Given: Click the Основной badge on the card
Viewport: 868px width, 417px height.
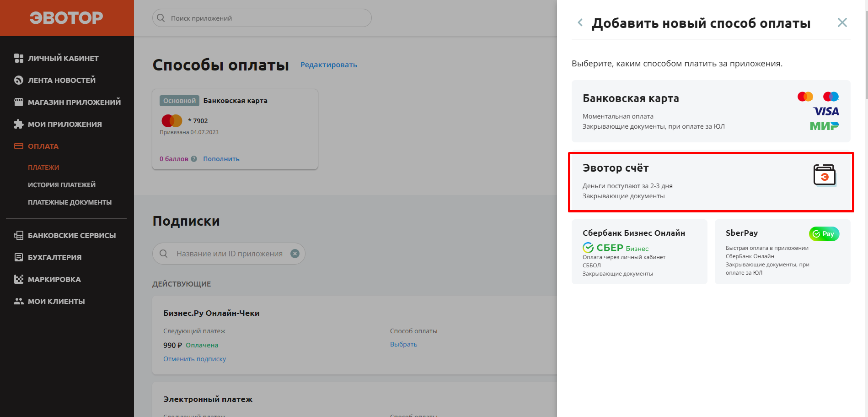Looking at the screenshot, I should [x=179, y=101].
